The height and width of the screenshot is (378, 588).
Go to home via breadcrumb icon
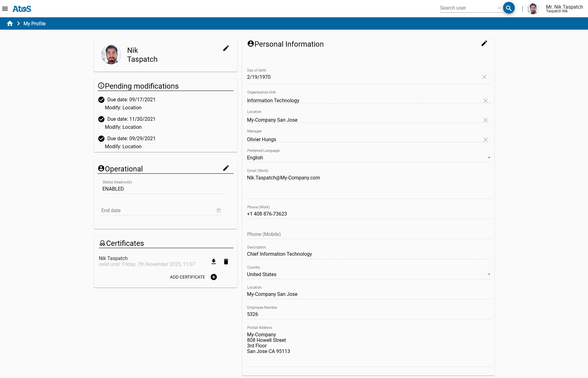coord(10,23)
